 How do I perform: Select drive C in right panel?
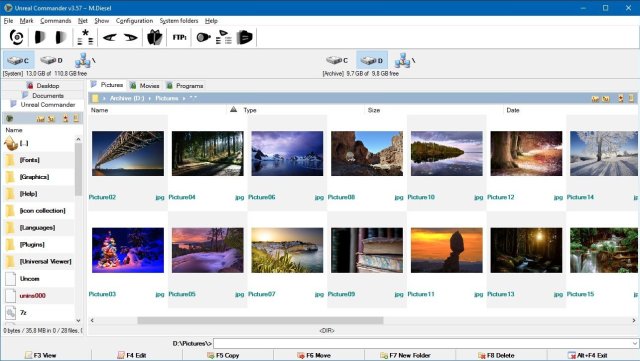coord(337,60)
